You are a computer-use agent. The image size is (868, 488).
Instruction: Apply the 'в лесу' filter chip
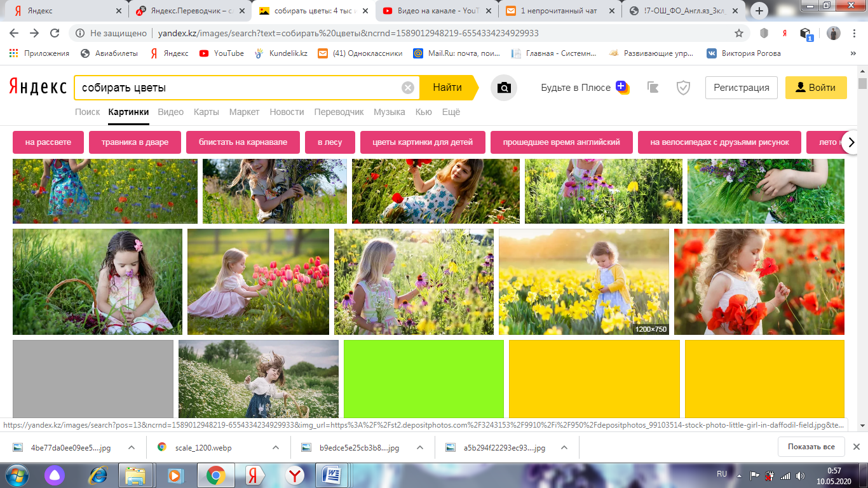click(x=330, y=142)
